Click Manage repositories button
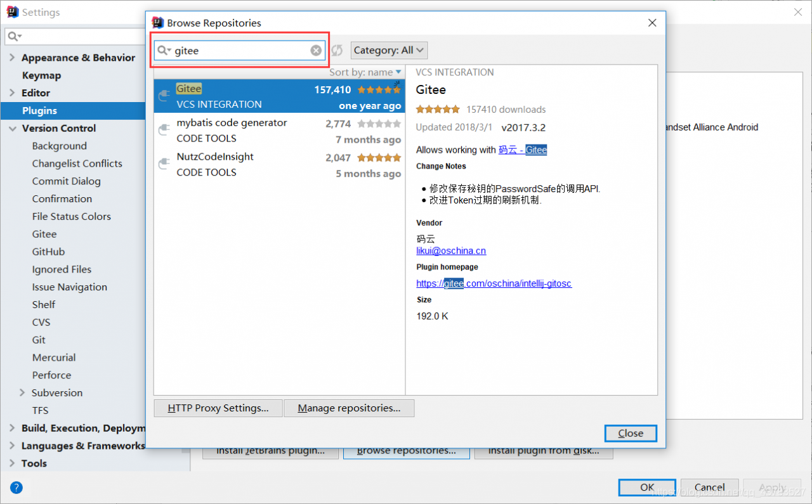 349,408
